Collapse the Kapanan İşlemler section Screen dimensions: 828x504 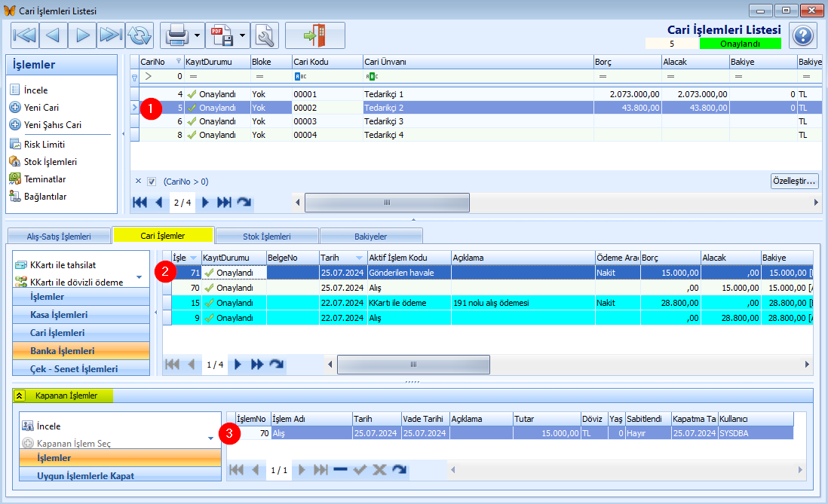pos(20,396)
